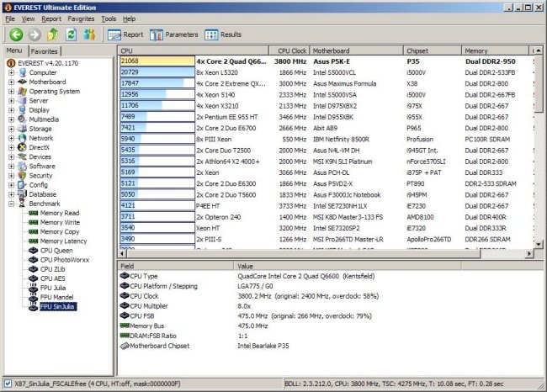Expand the Database tree node

[x=12, y=194]
